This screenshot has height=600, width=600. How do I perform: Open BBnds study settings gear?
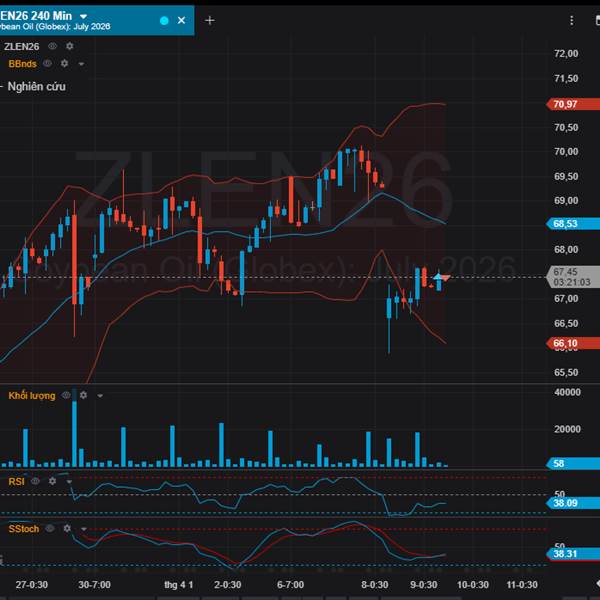[65, 64]
